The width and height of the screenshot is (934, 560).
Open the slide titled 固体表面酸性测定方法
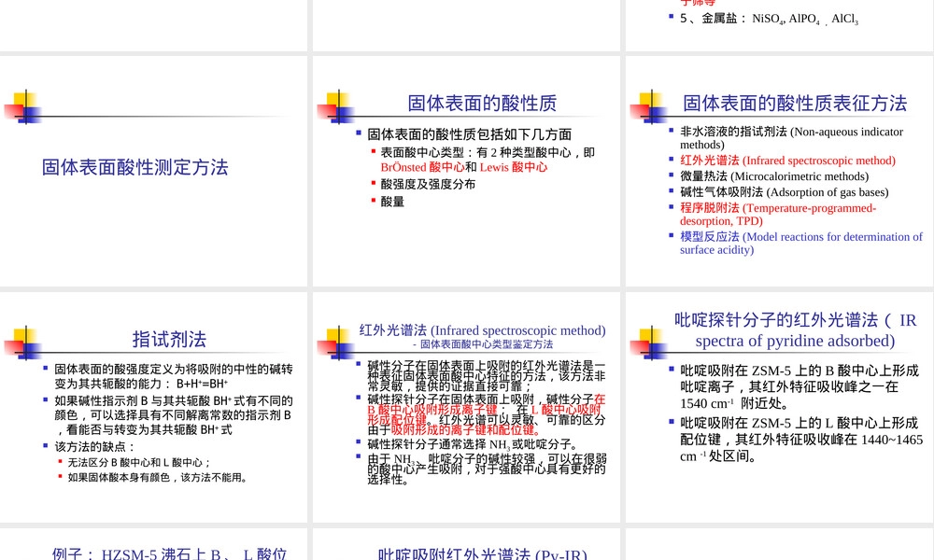click(x=154, y=172)
